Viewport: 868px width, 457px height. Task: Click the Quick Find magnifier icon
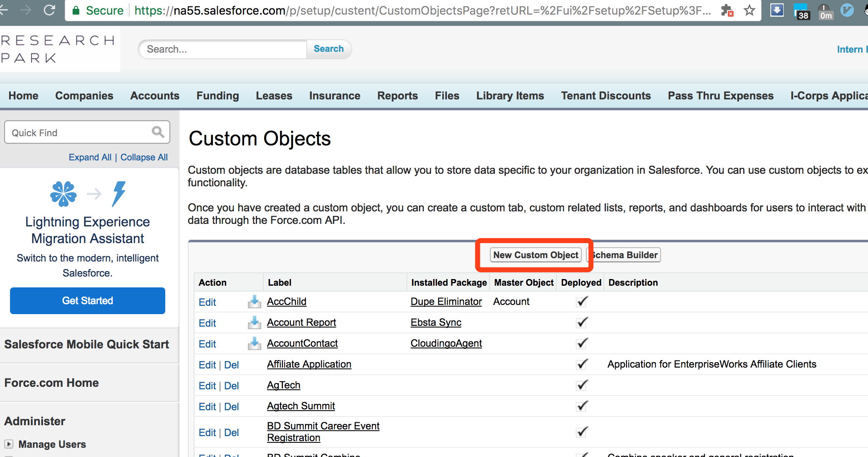[x=158, y=132]
